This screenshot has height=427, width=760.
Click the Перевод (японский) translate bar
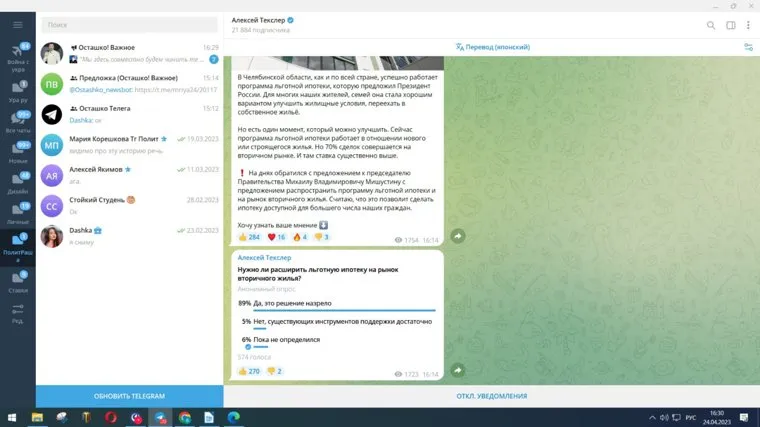coord(492,47)
